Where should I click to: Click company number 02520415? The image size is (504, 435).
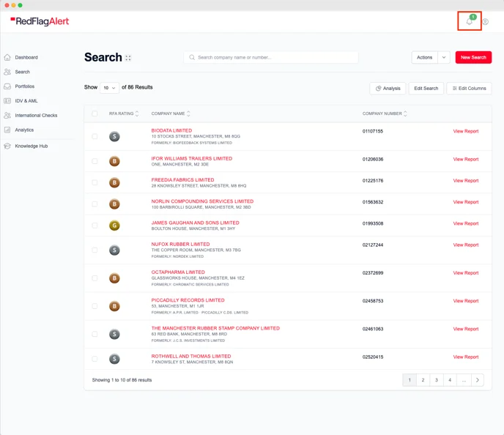pyautogui.click(x=373, y=357)
